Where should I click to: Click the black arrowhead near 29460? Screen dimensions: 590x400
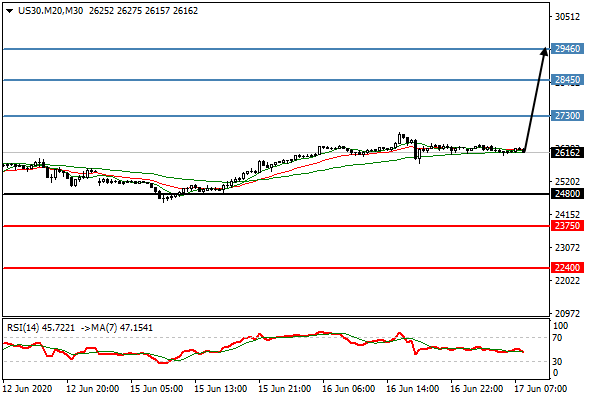point(544,51)
